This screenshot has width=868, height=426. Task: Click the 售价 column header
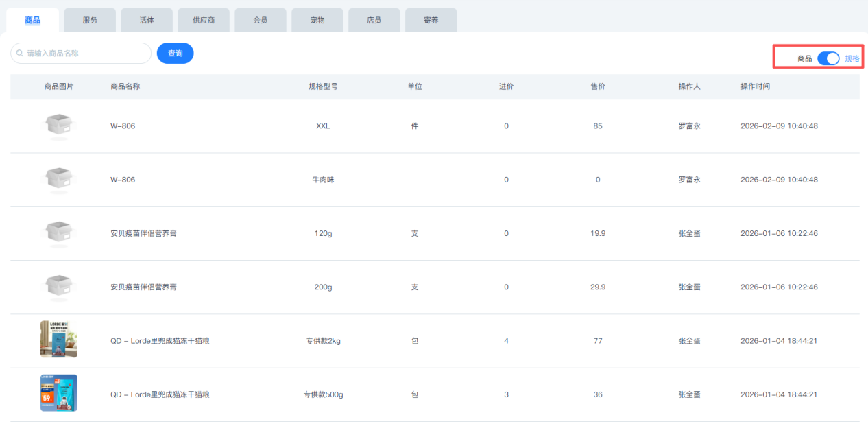coord(598,86)
